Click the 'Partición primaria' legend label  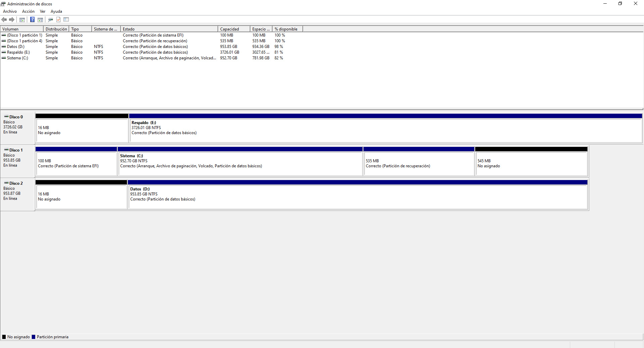pyautogui.click(x=53, y=337)
